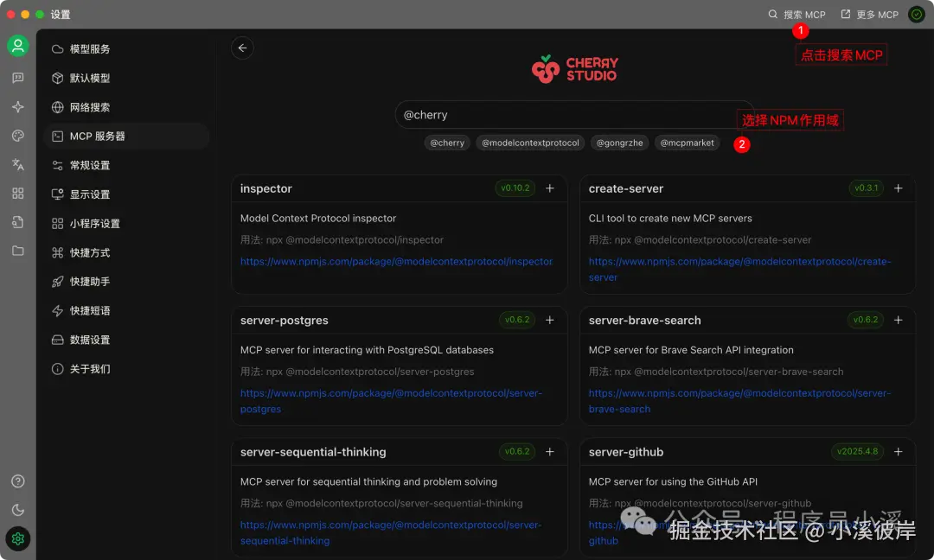Open the mini apps grid icon in sidebar
The height and width of the screenshot is (560, 934).
(18, 194)
